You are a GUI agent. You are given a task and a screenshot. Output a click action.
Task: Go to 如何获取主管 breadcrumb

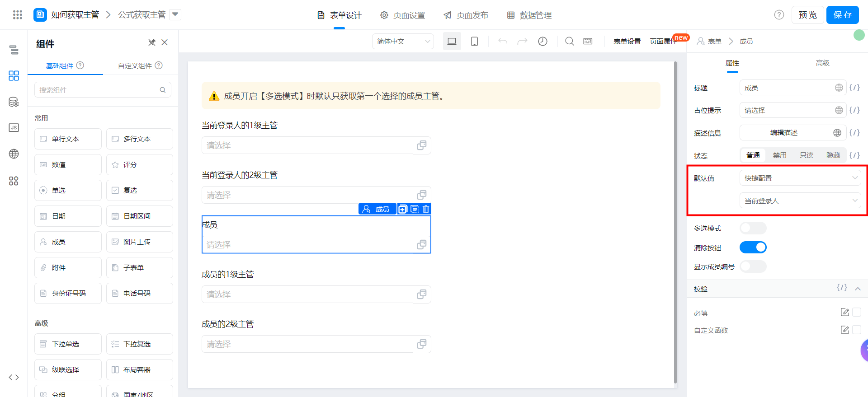point(75,15)
